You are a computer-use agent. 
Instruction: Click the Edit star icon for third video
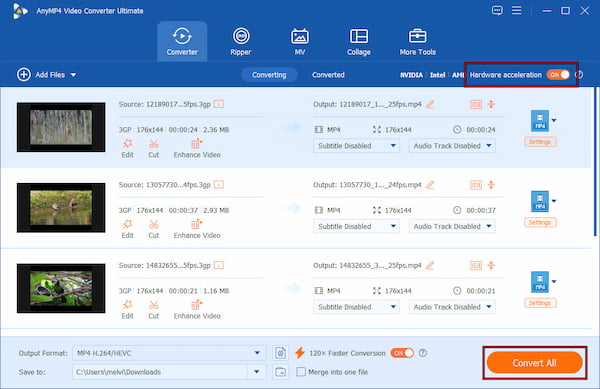click(x=127, y=305)
